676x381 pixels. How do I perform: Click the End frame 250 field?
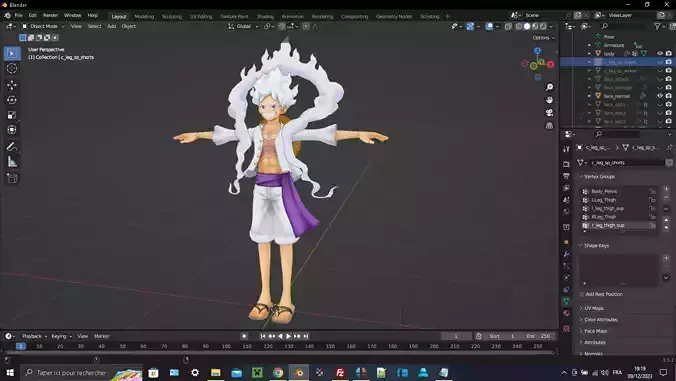click(x=538, y=336)
